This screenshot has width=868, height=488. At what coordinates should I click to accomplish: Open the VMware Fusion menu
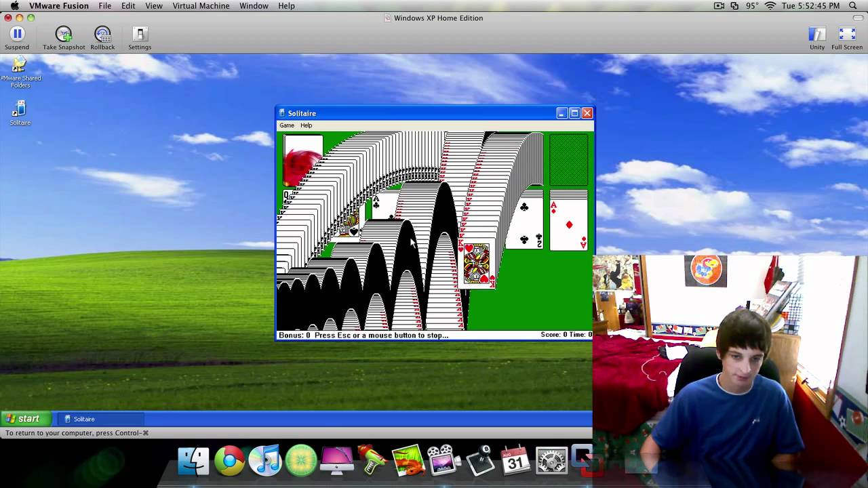(x=59, y=6)
